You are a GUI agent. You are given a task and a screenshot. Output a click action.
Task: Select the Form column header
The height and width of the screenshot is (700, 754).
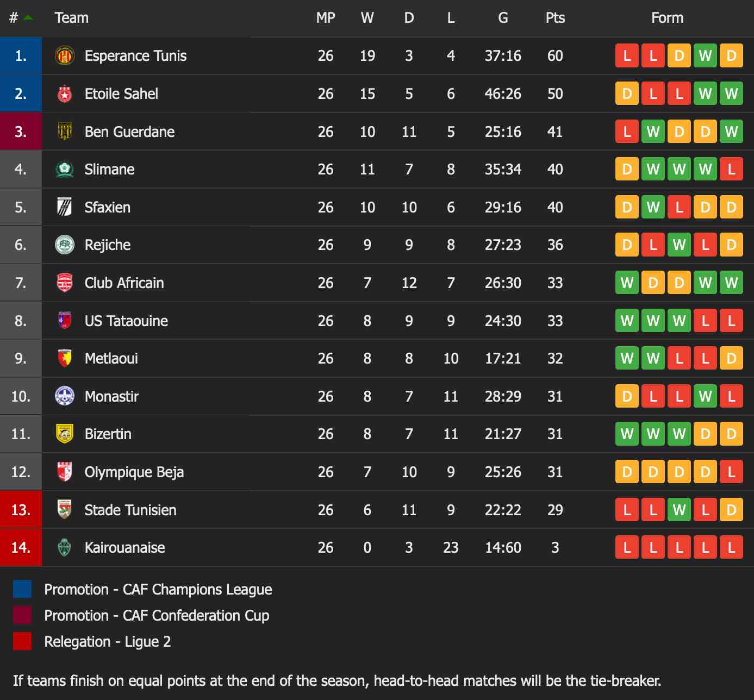pos(667,18)
